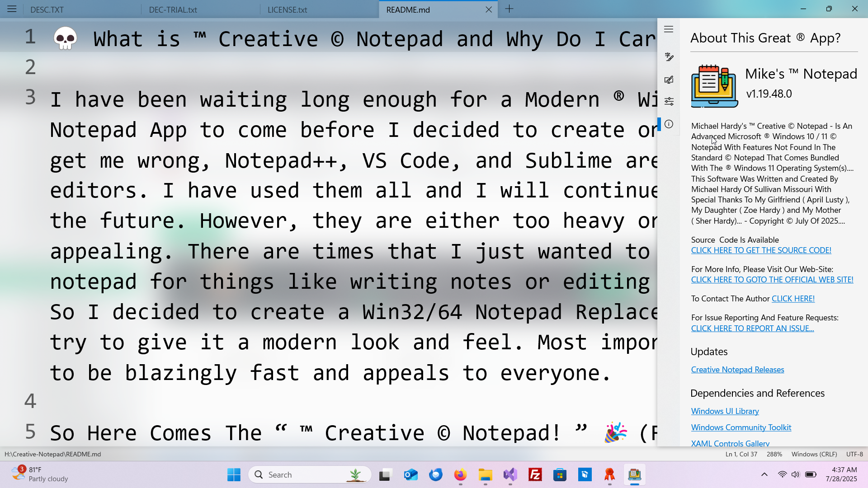Open the official web site link
The height and width of the screenshot is (488, 868).
click(772, 280)
